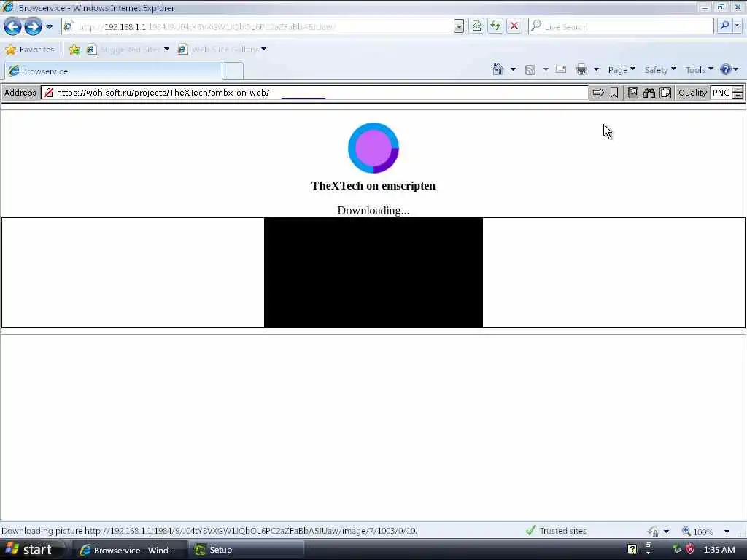Image resolution: width=747 pixels, height=560 pixels.
Task: Run search with the magnifier button
Action: [x=724, y=26]
